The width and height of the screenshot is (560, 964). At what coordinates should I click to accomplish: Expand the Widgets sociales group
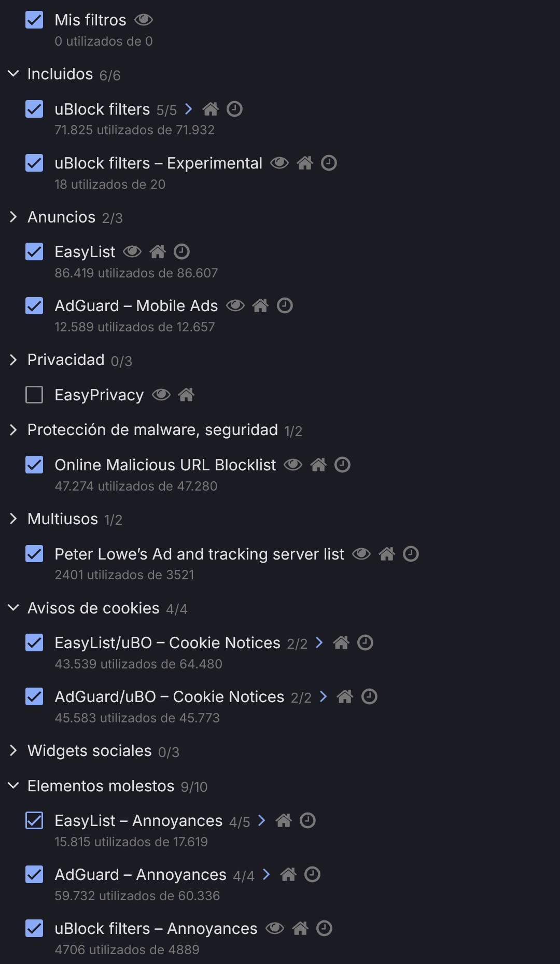(13, 751)
